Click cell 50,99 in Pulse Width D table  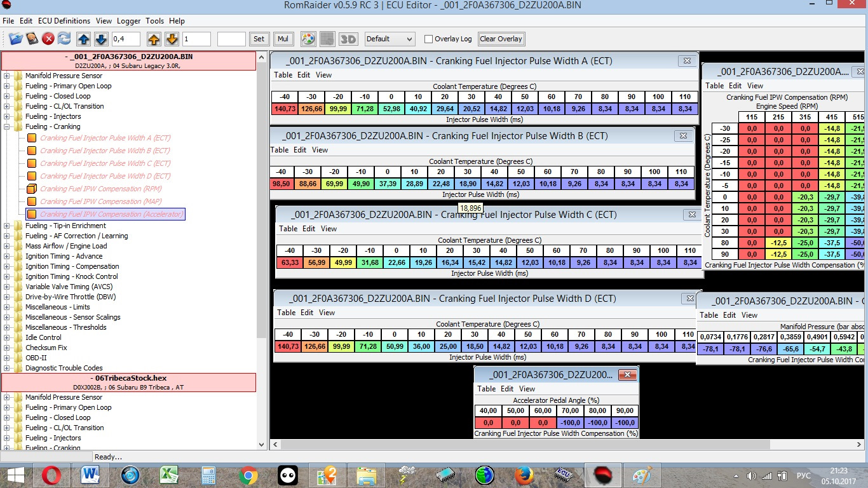[x=395, y=346]
